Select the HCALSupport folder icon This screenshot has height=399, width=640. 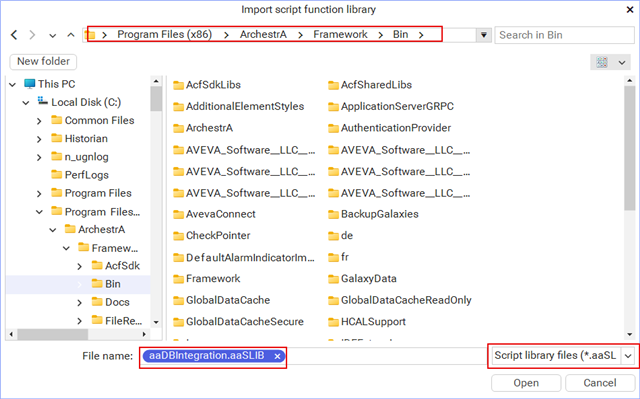[333, 322]
